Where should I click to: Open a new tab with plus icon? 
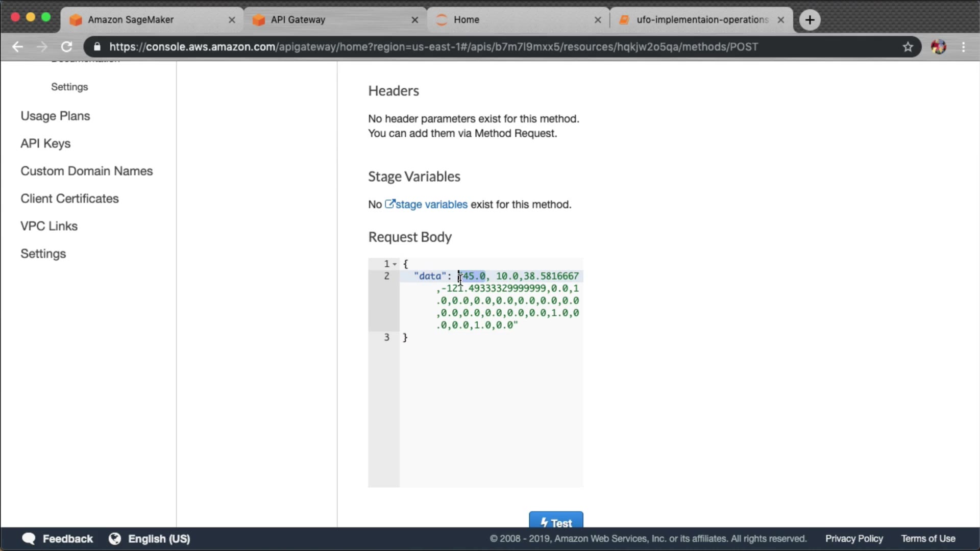[x=810, y=20]
